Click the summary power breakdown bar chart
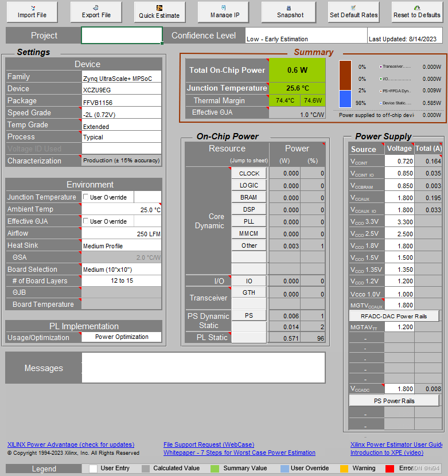The width and height of the screenshot is (448, 476). click(345, 84)
